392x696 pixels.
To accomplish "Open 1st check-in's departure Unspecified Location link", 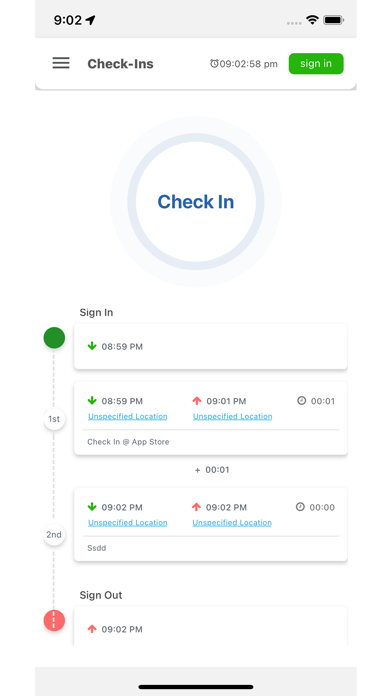I will click(232, 416).
